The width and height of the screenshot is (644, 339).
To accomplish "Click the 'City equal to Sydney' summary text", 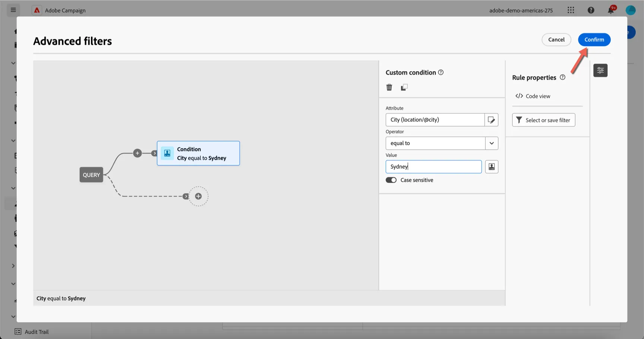I will (x=61, y=298).
